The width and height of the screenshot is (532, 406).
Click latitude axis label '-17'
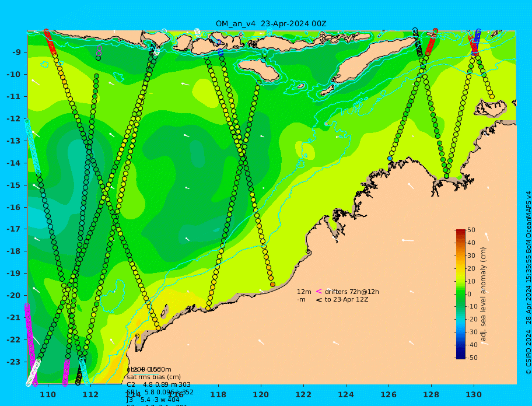13,229
